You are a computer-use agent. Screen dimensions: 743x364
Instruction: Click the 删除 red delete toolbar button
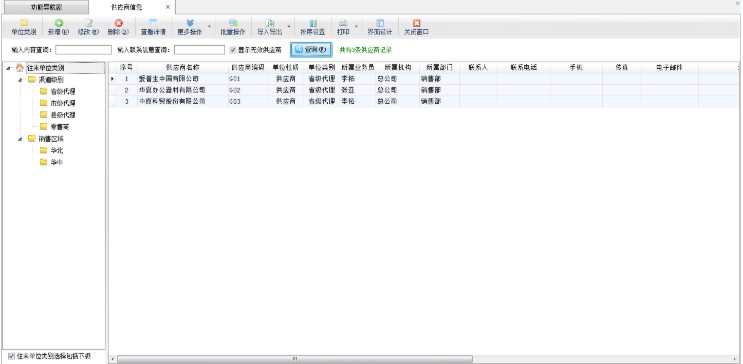pyautogui.click(x=118, y=27)
